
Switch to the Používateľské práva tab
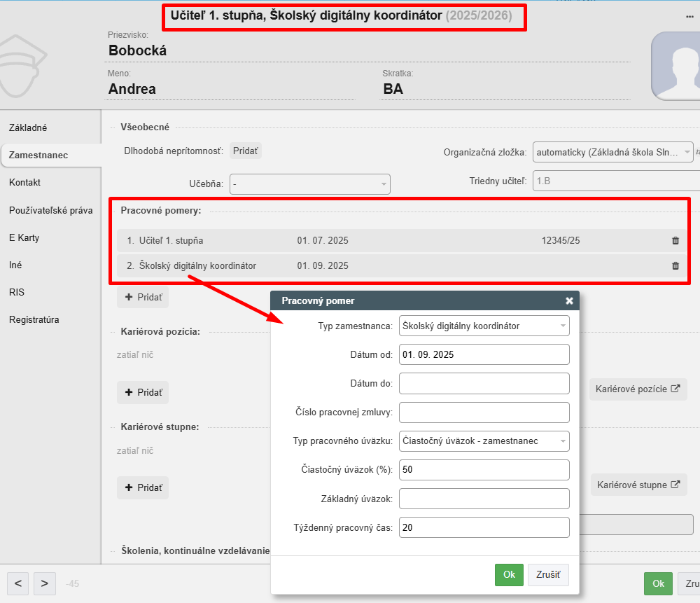[x=50, y=210]
